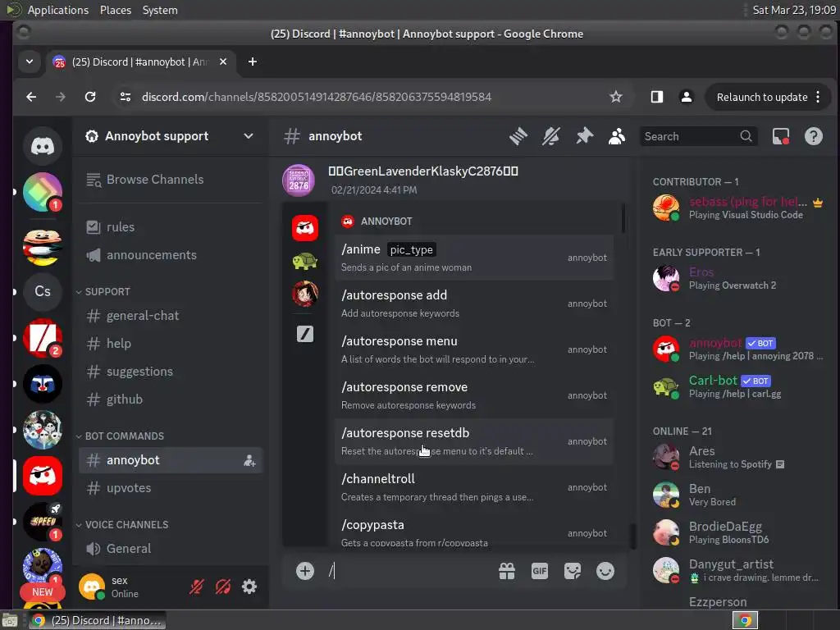This screenshot has width=840, height=630.
Task: Click the NEW unread indicator pill
Action: pyautogui.click(x=43, y=592)
